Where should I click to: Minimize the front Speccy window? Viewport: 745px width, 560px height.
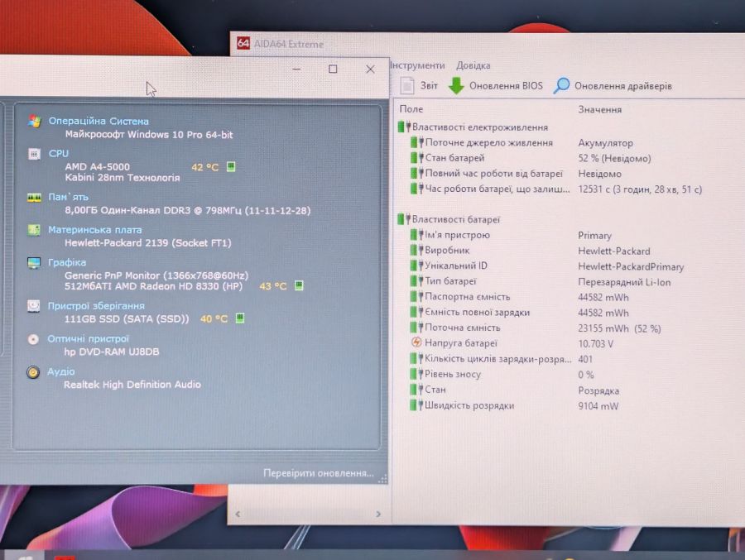pyautogui.click(x=296, y=69)
